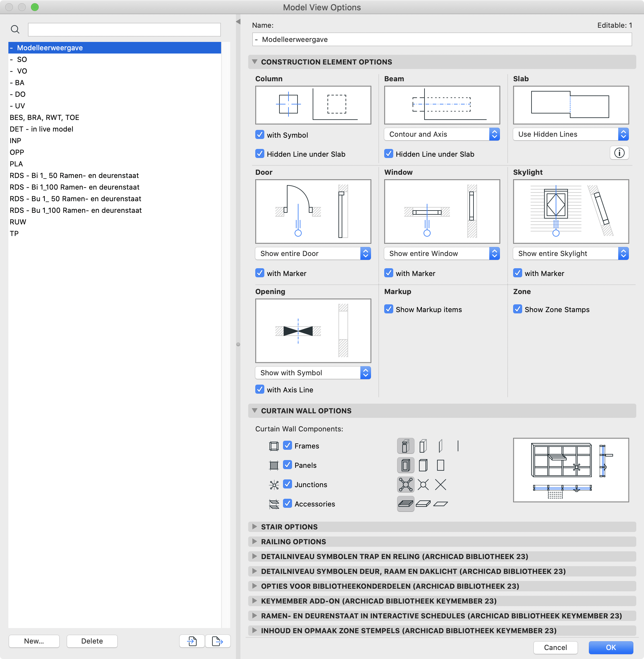Click the Accessories component icon

(x=274, y=504)
